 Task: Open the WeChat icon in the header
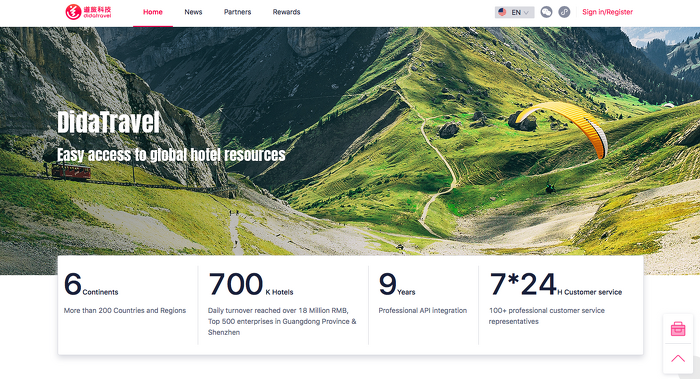click(x=546, y=12)
